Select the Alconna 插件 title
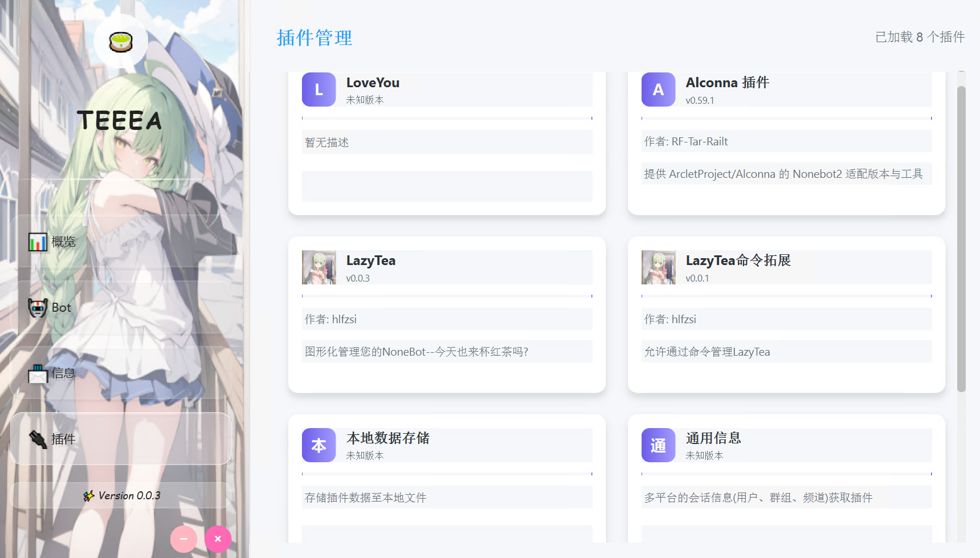The height and width of the screenshot is (558, 980). (728, 83)
